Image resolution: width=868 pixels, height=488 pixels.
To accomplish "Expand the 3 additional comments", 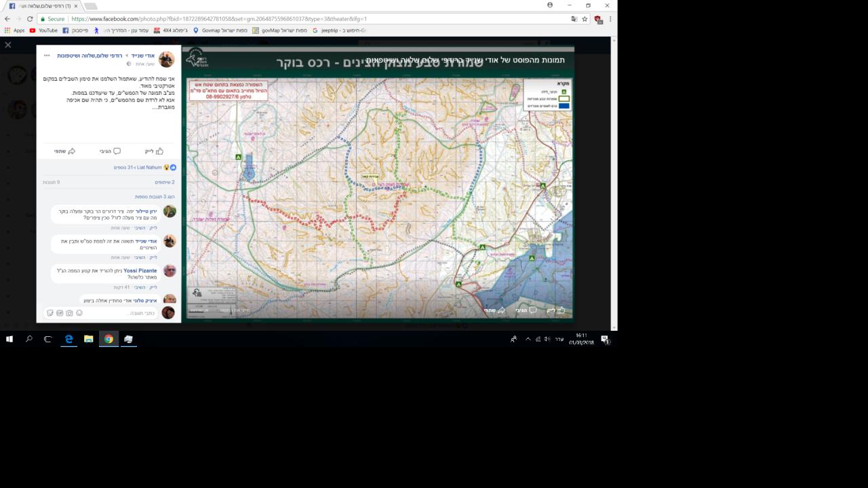I will point(155,197).
